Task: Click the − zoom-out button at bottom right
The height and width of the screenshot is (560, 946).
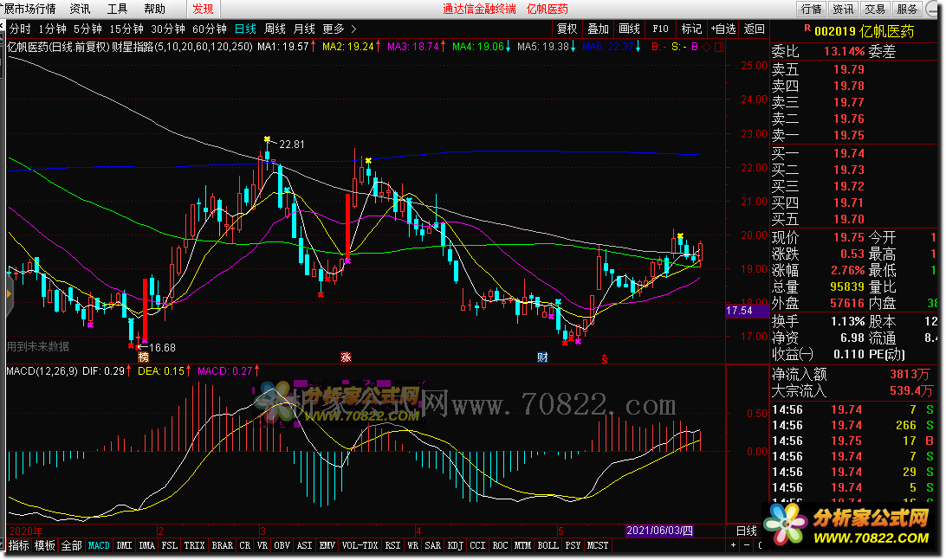Action: pyautogui.click(x=747, y=545)
